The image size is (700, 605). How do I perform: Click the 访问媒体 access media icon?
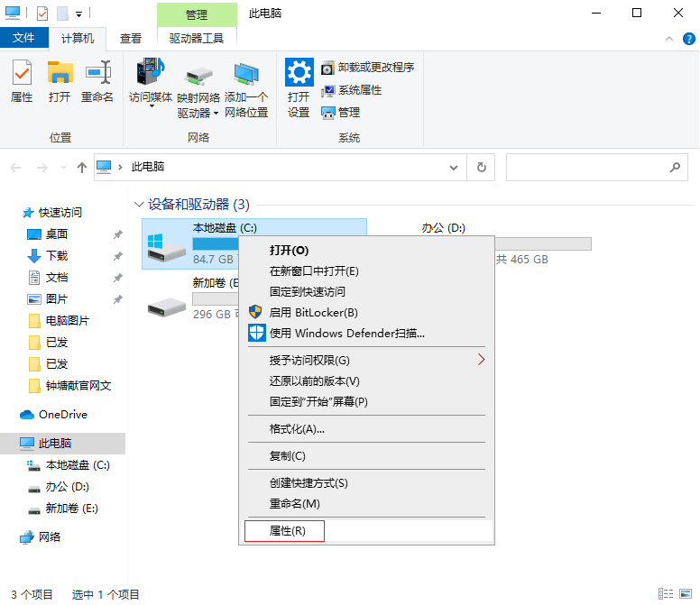tap(151, 81)
